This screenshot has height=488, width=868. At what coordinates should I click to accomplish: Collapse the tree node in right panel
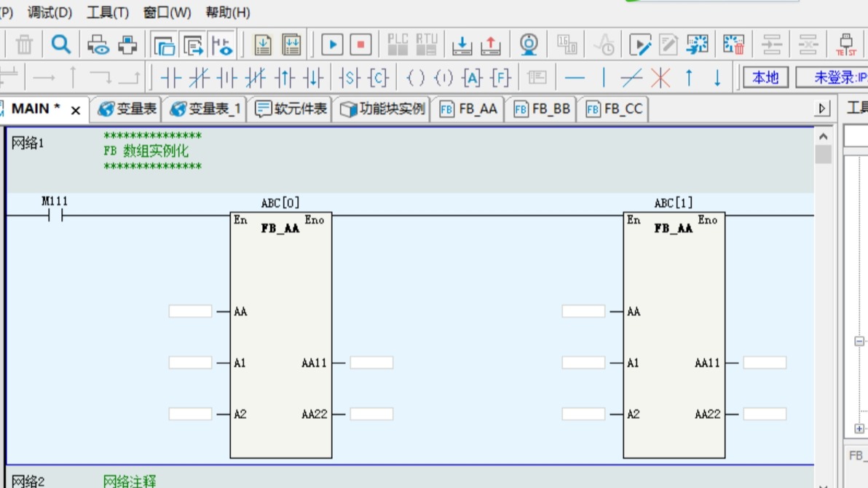(859, 341)
